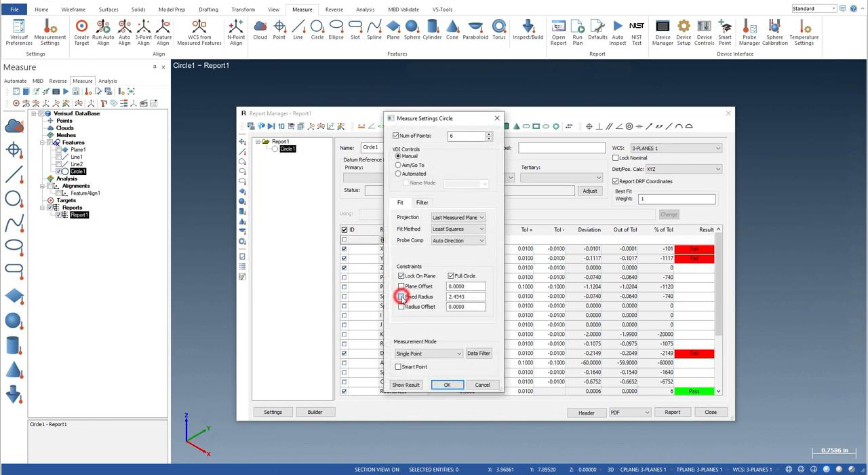Open the Probe Manager

tap(749, 32)
